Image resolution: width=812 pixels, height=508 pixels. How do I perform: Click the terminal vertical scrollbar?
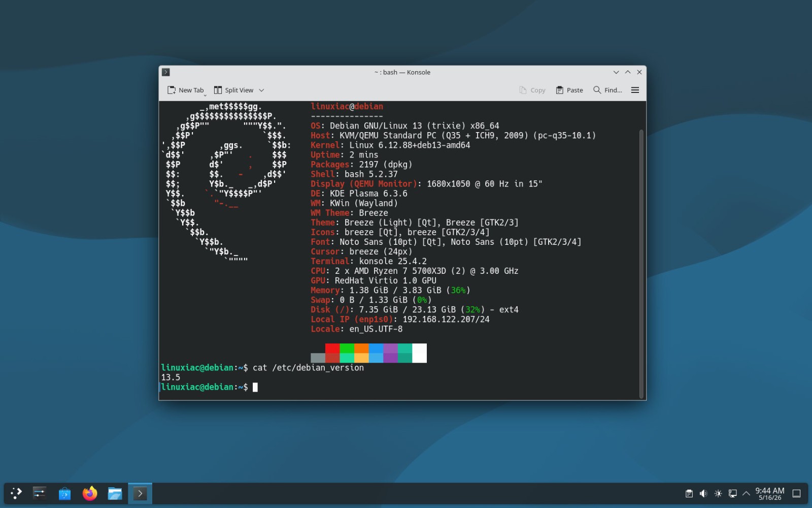(641, 264)
